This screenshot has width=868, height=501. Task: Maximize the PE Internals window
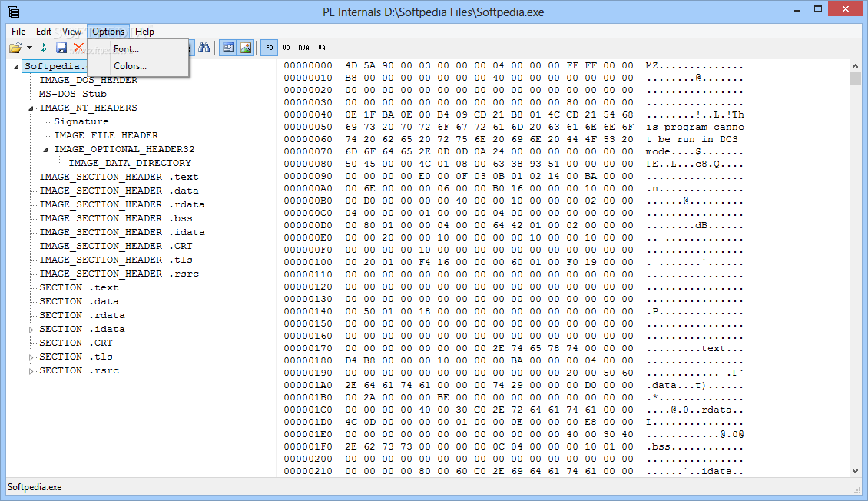pos(818,9)
